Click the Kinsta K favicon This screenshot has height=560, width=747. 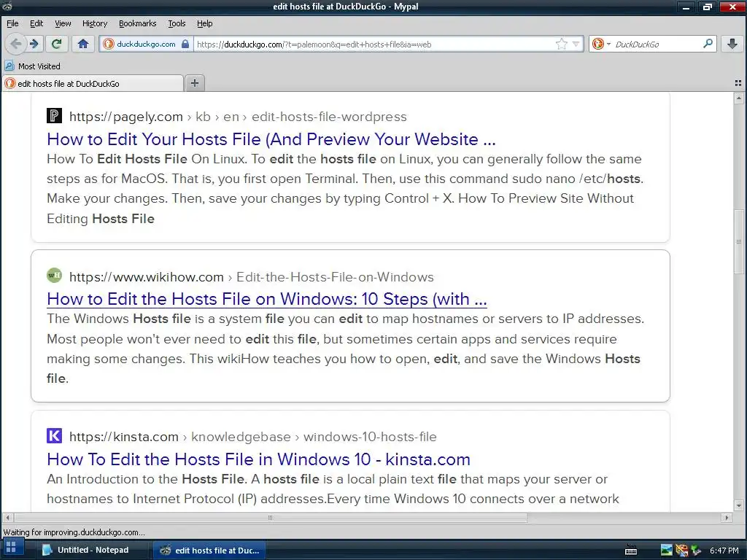pos(54,435)
